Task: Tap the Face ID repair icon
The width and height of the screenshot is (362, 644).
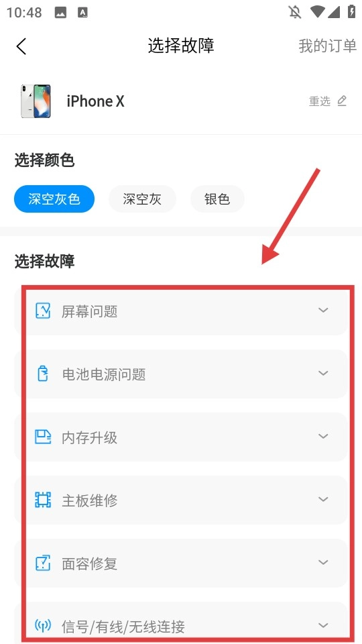Action: [43, 563]
